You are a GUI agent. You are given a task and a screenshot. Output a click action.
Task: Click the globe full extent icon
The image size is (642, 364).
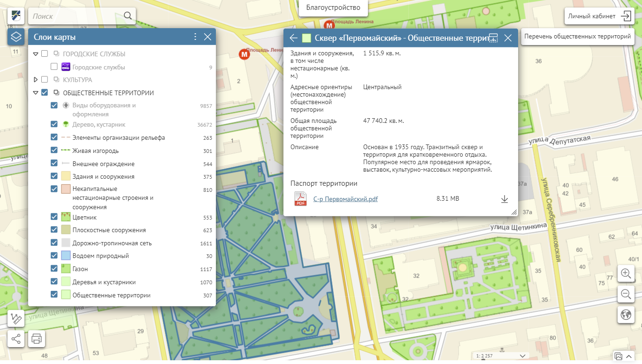click(626, 315)
